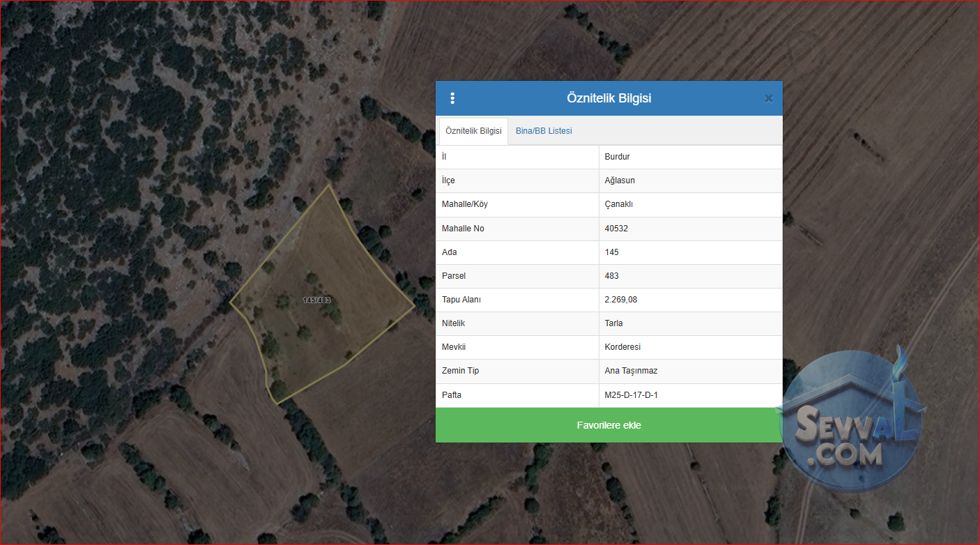This screenshot has width=980, height=545.
Task: Click the Mahalle No row label
Action: (463, 229)
